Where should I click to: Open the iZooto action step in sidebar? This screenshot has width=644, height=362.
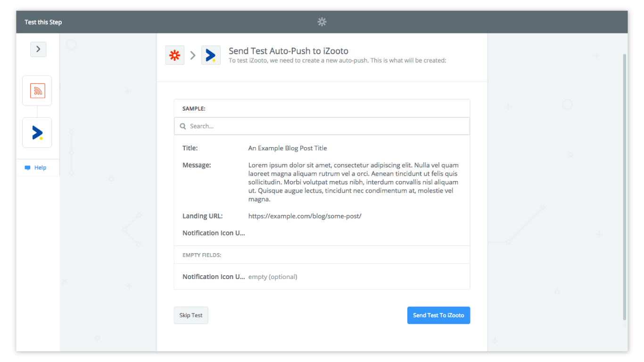click(37, 132)
